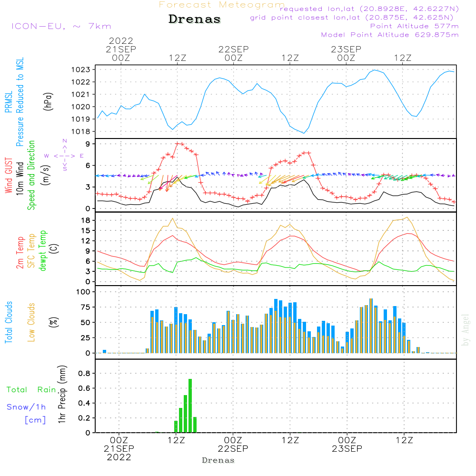The image size is (476, 476).
Task: Click the green "Total Rain" label
Action: click(x=31, y=390)
